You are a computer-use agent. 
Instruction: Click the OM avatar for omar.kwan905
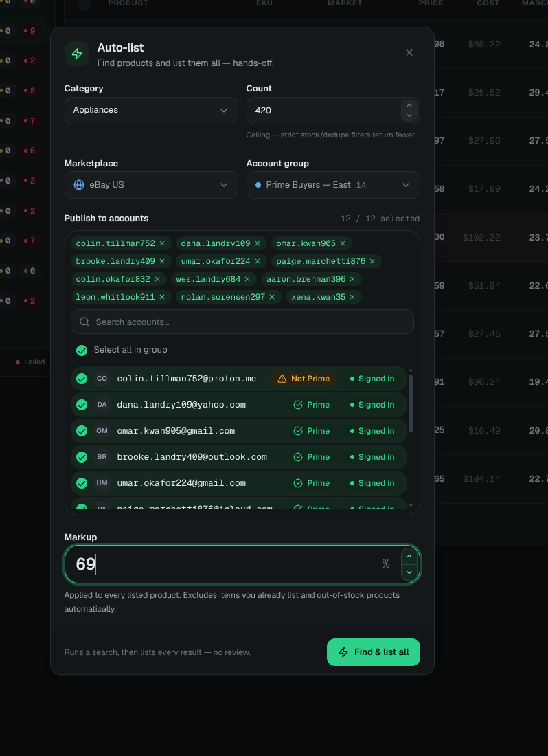click(102, 431)
